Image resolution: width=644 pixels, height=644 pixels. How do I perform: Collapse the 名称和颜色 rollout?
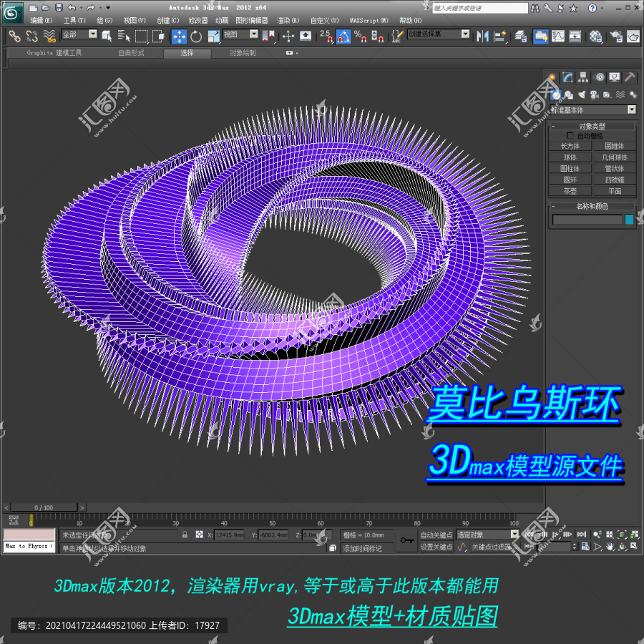pos(592,206)
